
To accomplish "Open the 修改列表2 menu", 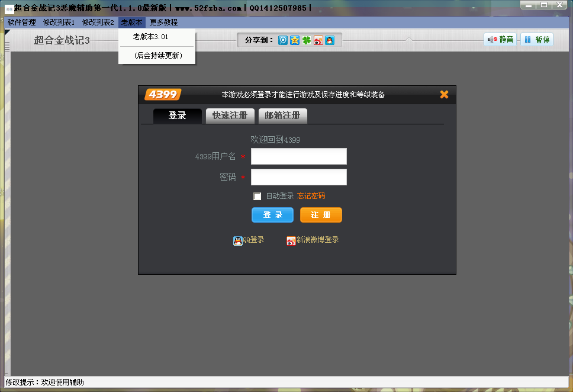I will tap(98, 23).
